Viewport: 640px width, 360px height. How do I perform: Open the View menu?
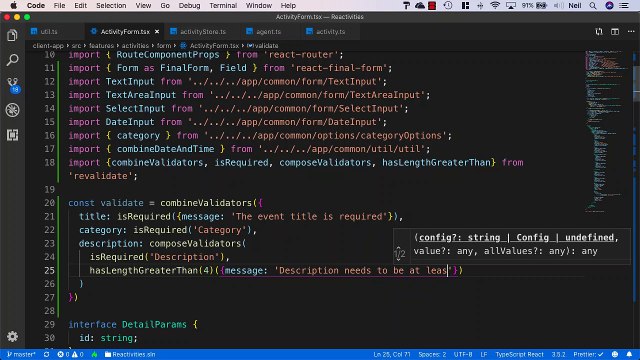143,5
